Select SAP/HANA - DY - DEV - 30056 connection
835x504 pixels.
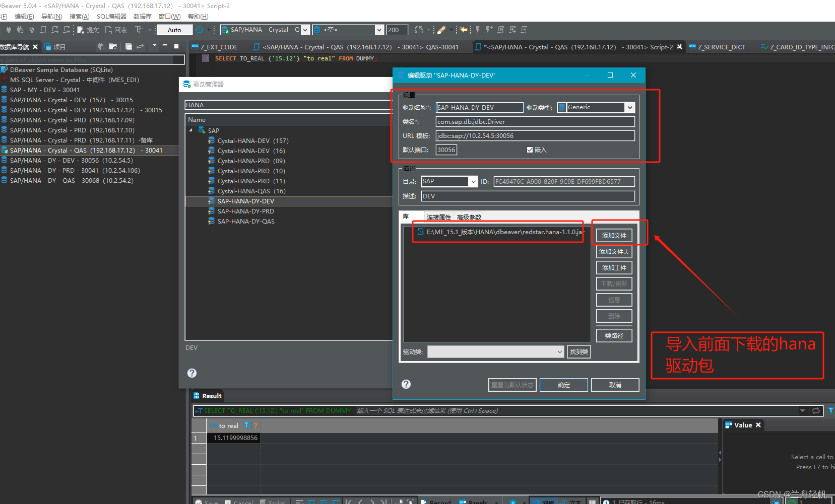[72, 160]
